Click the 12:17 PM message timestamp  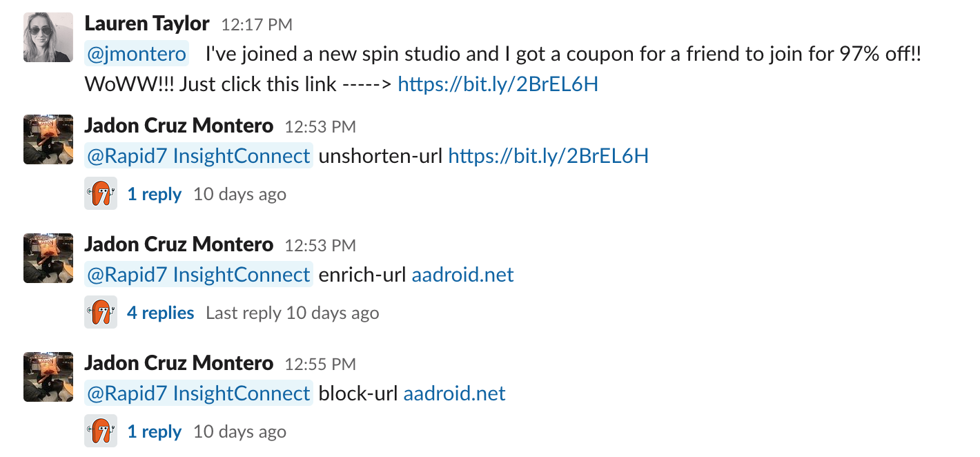coord(257,25)
